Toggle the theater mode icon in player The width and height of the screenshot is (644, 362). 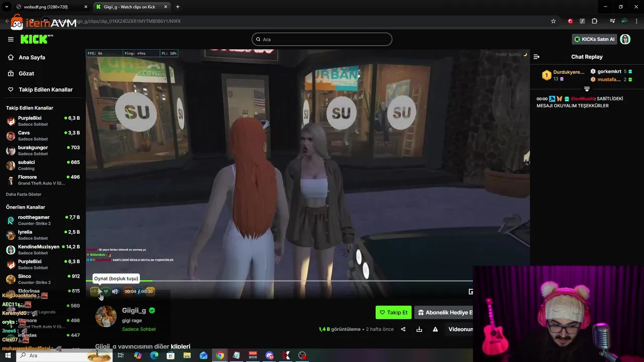tap(470, 291)
